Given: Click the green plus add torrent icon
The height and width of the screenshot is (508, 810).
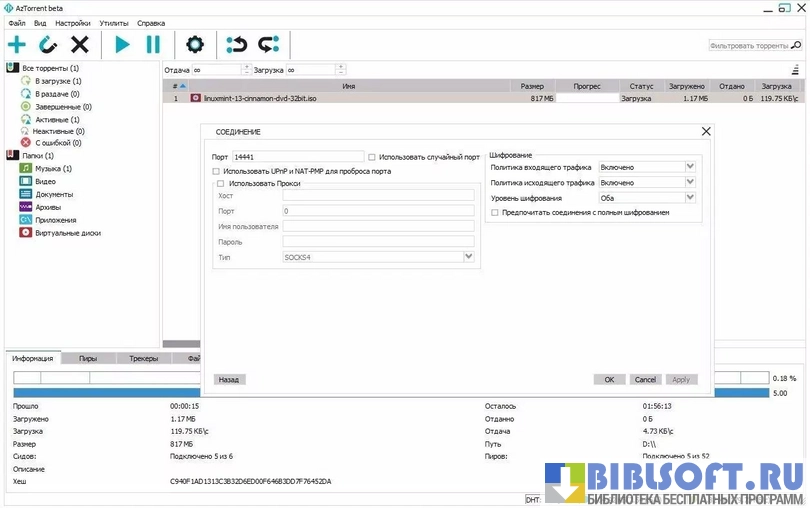Looking at the screenshot, I should point(17,44).
